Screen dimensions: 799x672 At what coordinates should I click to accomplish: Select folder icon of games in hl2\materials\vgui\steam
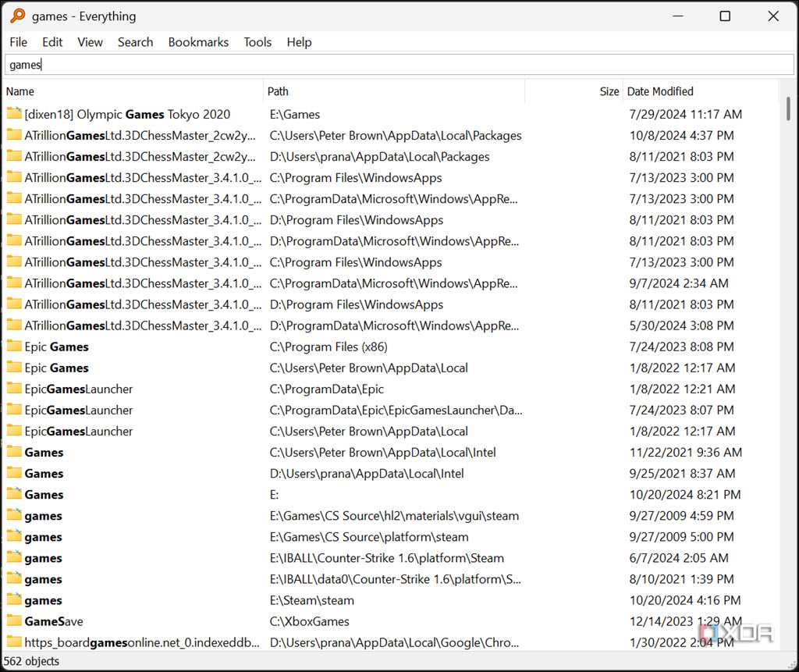coord(14,515)
